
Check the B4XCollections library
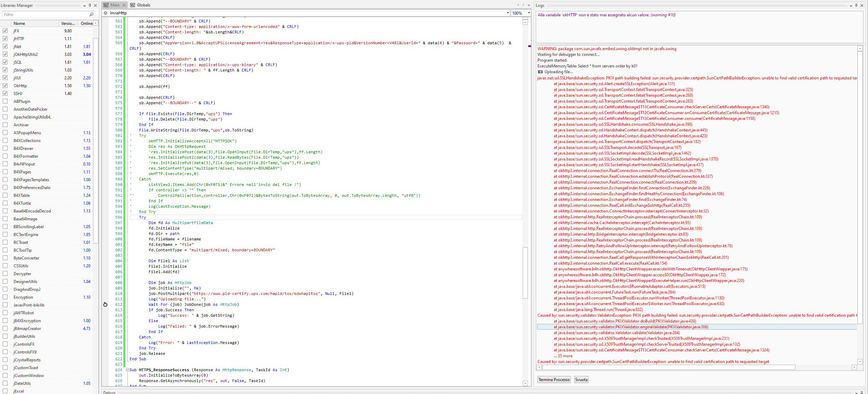(x=5, y=140)
